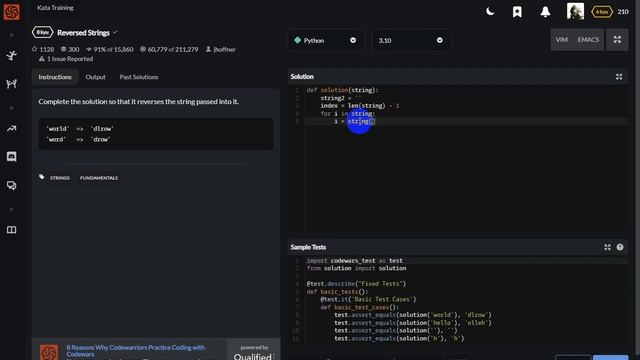640x360 pixels.
Task: Click the Codewars logo in the promo banner
Action: (49, 352)
